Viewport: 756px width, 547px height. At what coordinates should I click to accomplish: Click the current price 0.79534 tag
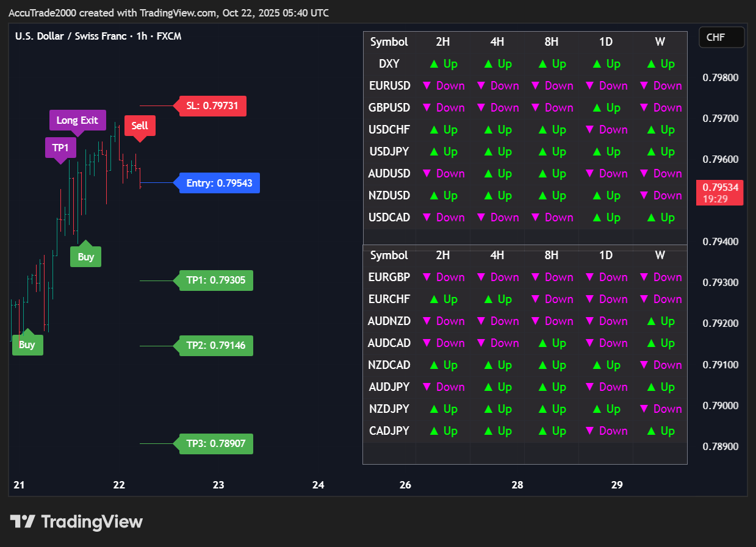click(x=719, y=192)
